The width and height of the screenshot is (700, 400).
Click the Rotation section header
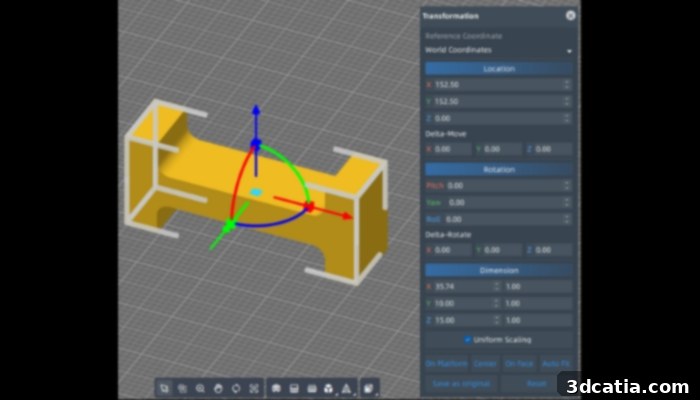coord(499,170)
